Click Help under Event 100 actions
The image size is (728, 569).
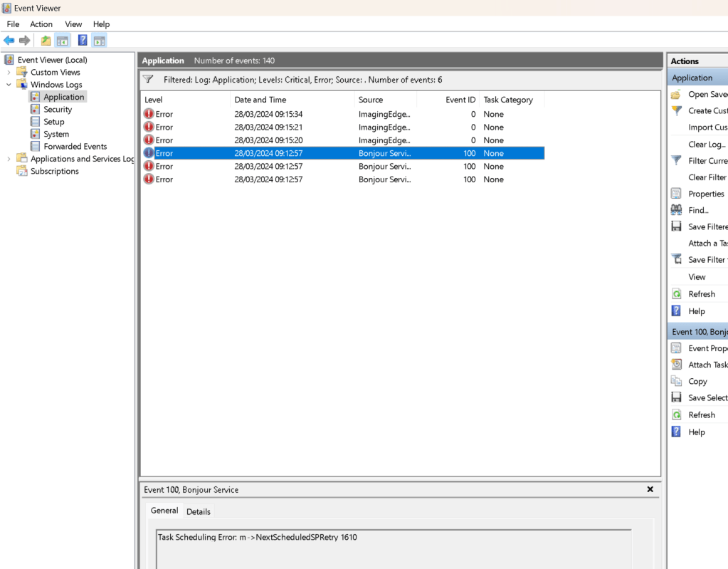(x=697, y=432)
